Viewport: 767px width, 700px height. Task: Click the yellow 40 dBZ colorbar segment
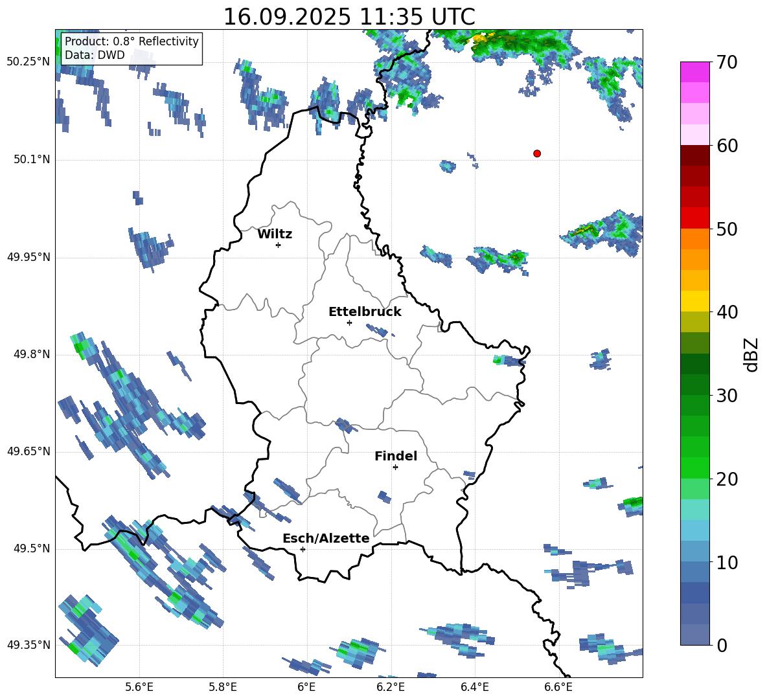pyautogui.click(x=694, y=301)
